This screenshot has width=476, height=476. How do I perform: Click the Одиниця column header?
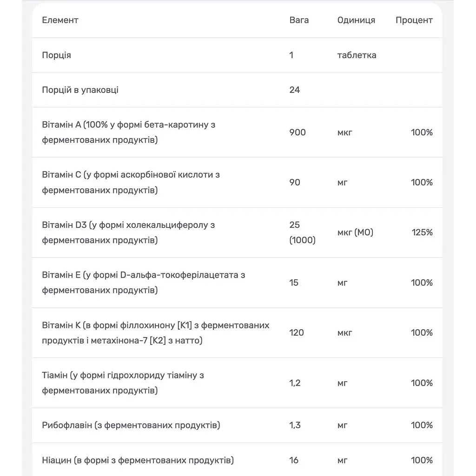[356, 20]
